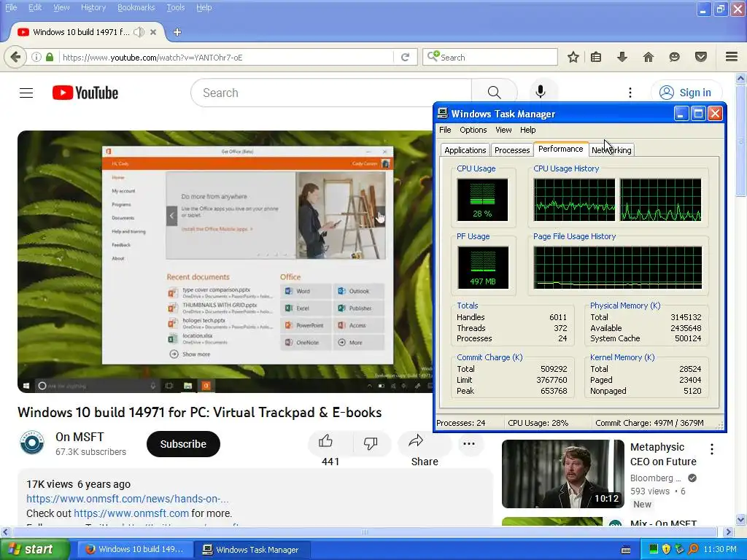Click the smiley chat icon in toolbar
The image size is (747, 560).
point(674,57)
